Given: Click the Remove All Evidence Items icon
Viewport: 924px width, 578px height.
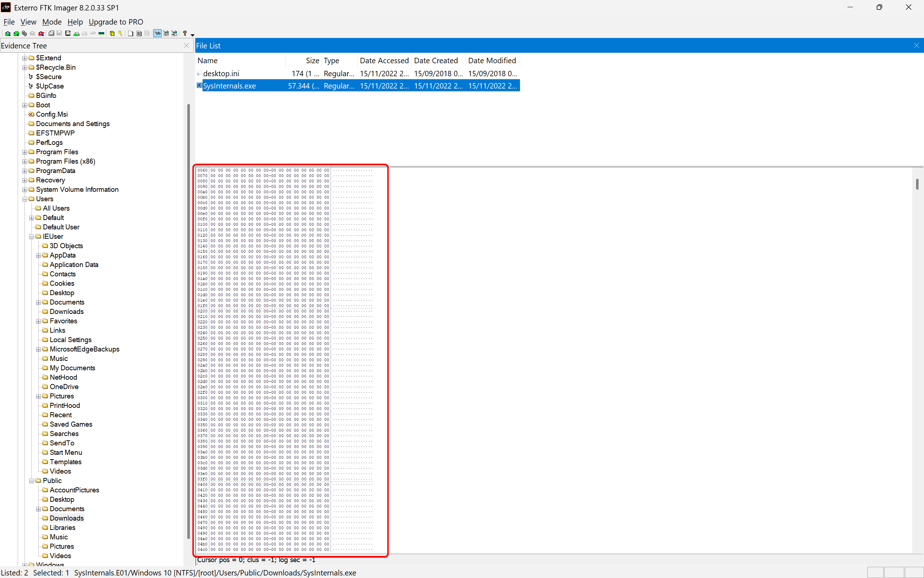Looking at the screenshot, I should [41, 34].
